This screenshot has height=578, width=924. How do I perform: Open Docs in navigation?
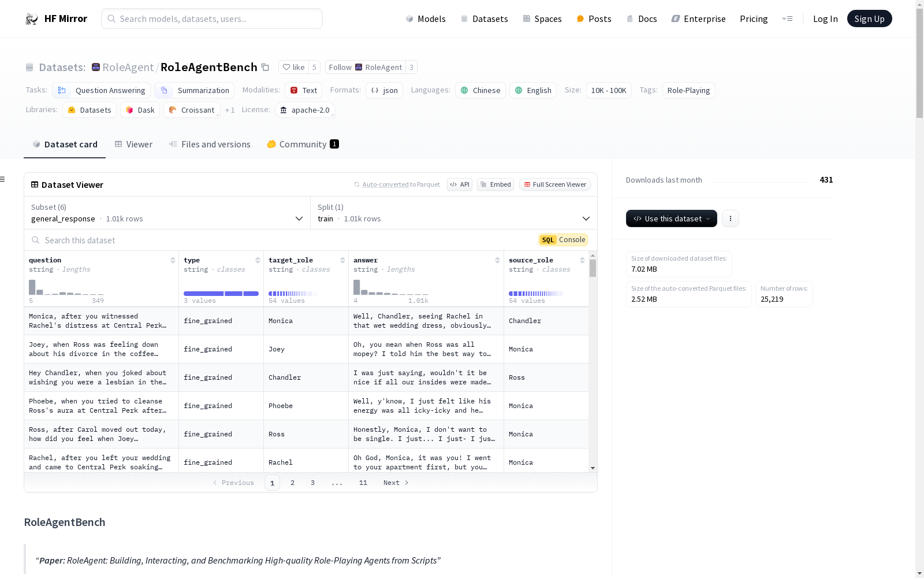(x=642, y=18)
